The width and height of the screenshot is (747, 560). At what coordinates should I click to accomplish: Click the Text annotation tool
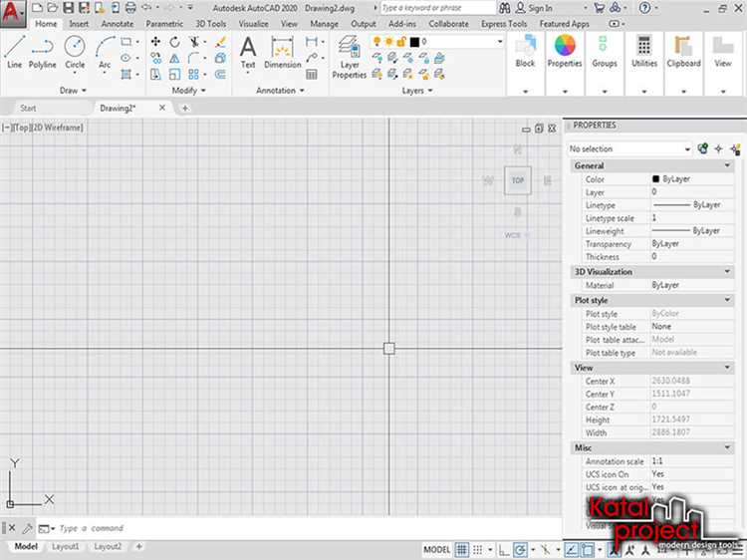(248, 51)
